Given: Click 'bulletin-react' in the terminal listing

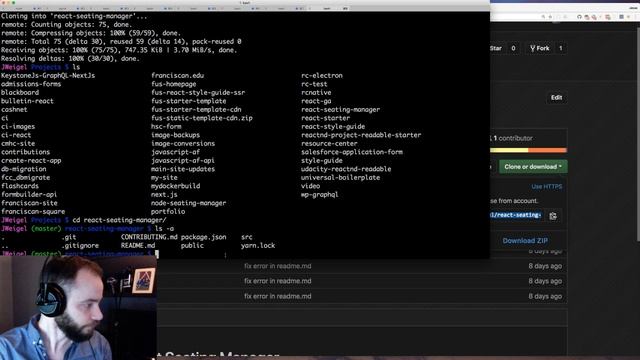Looking at the screenshot, I should (x=27, y=101).
